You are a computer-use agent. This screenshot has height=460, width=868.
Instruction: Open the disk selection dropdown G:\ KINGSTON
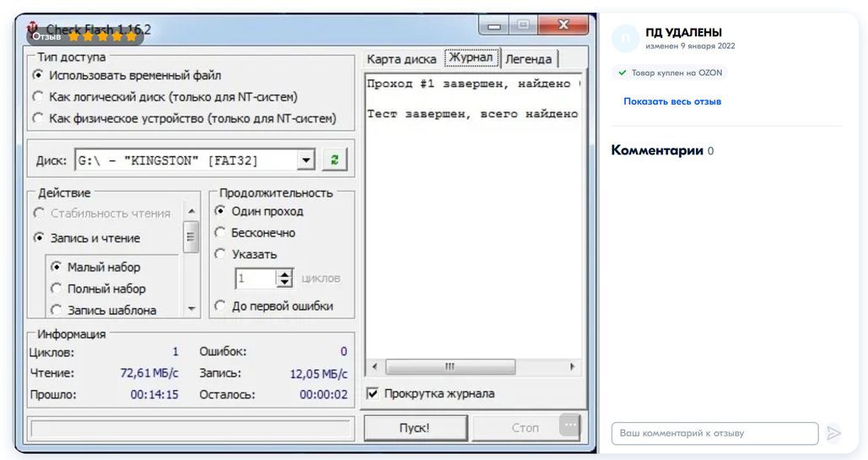pos(306,160)
